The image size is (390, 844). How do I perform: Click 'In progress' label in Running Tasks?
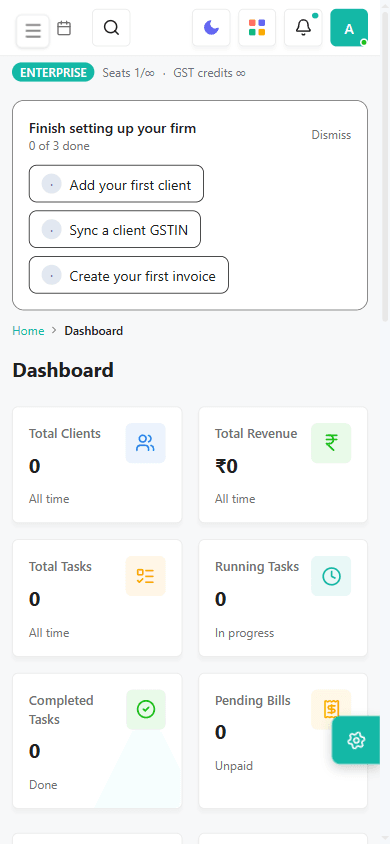(x=245, y=633)
